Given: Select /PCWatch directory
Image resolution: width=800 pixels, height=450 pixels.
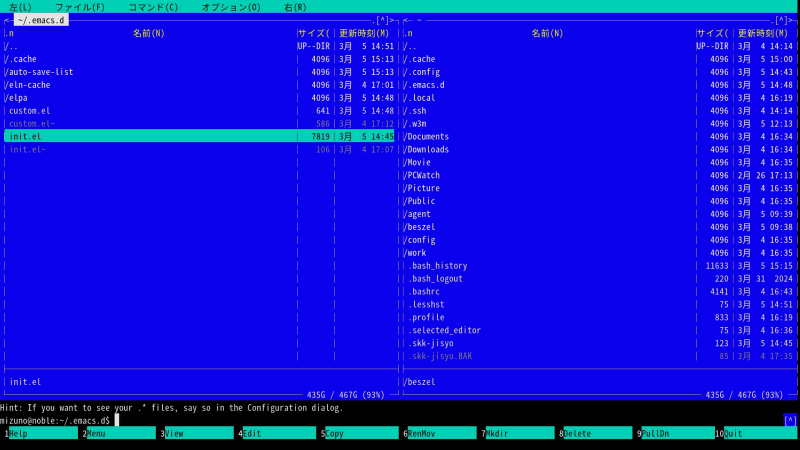Looking at the screenshot, I should pyautogui.click(x=598, y=176).
